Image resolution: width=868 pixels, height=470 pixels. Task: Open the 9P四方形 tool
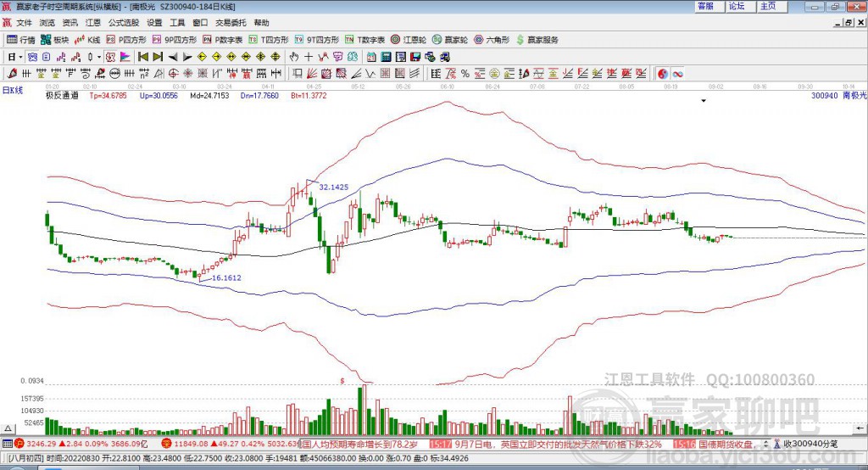(x=175, y=40)
